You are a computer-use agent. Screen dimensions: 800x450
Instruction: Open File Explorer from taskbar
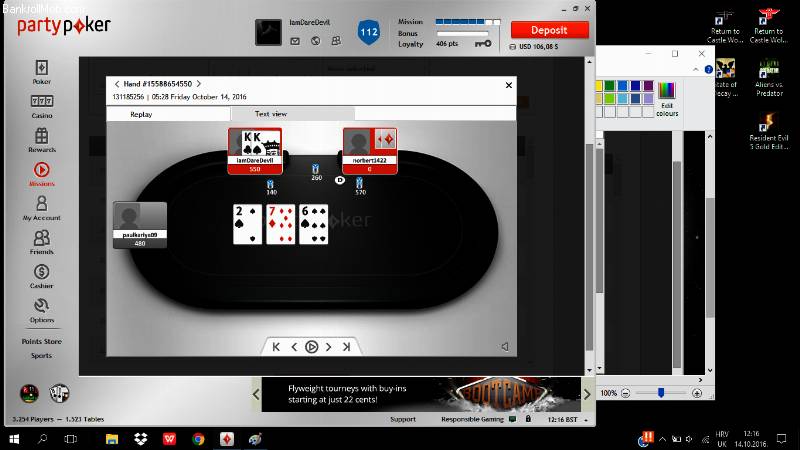click(112, 439)
